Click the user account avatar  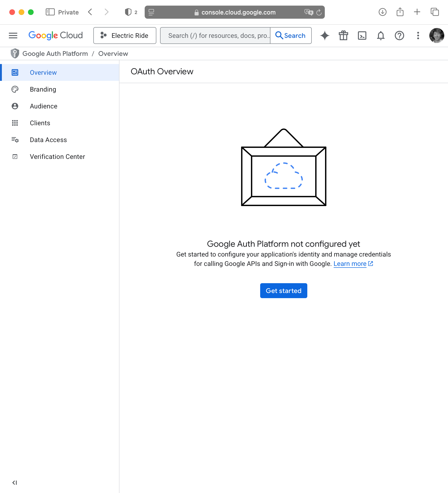click(437, 36)
